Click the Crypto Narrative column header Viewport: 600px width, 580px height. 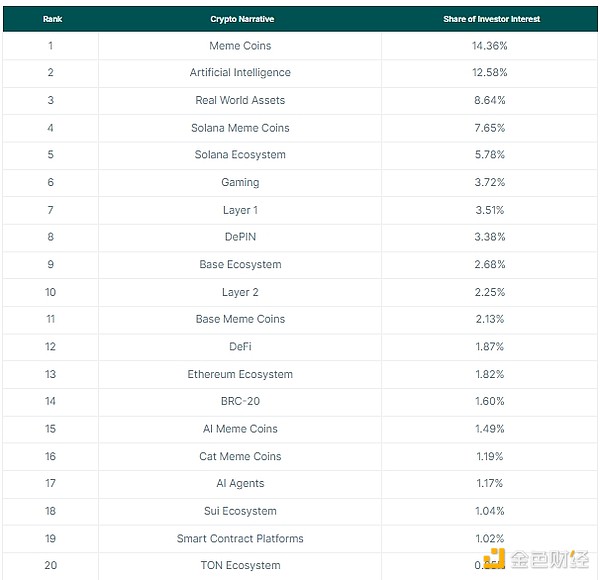click(x=240, y=19)
